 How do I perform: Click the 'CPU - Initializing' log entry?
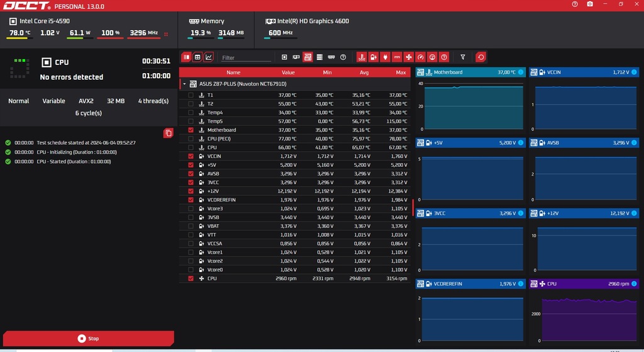[76, 152]
